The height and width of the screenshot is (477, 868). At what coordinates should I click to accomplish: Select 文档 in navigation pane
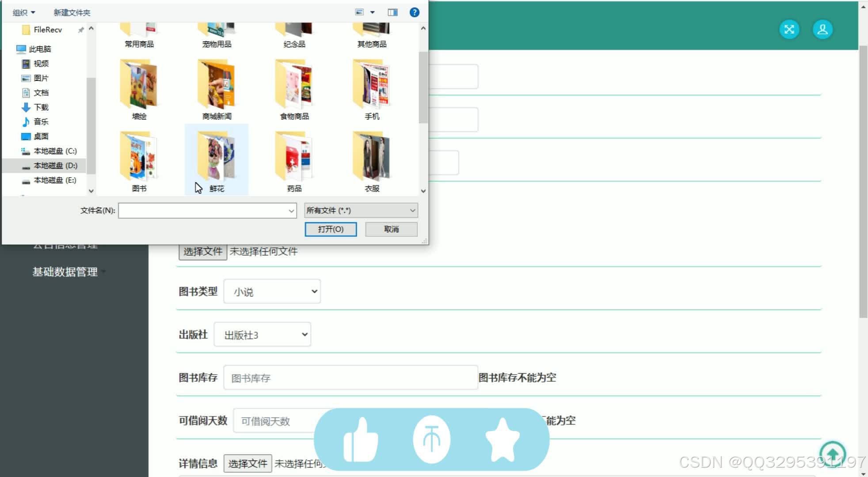(x=41, y=93)
